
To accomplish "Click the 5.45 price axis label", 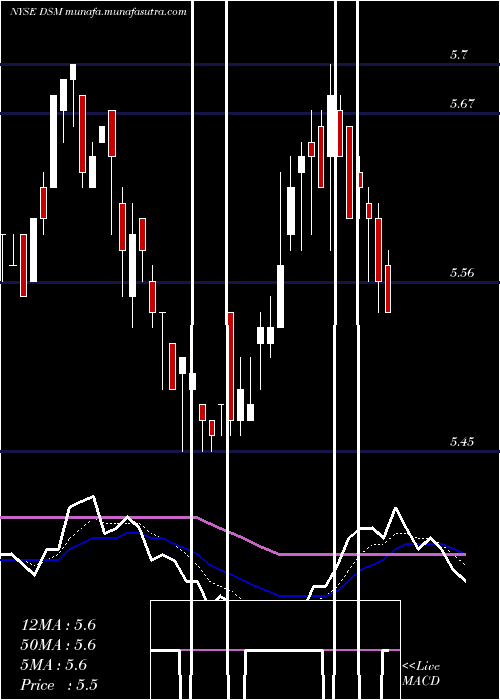I will coord(462,442).
